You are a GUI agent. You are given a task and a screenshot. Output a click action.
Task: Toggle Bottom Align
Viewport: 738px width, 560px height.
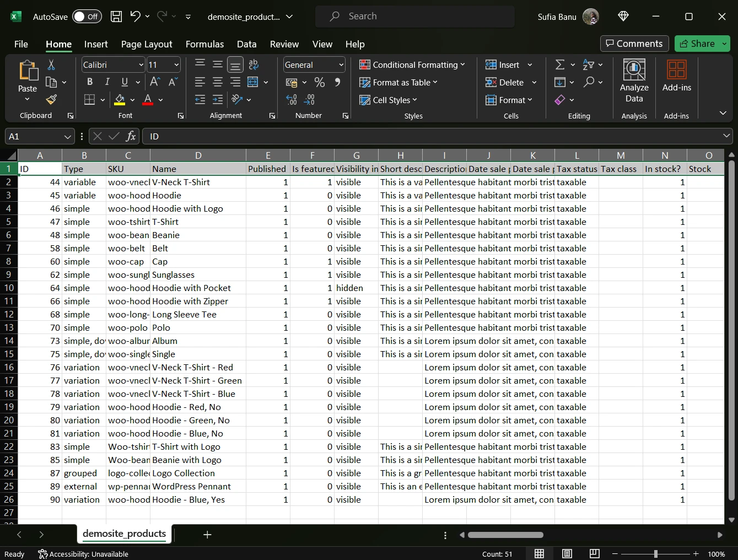point(235,65)
